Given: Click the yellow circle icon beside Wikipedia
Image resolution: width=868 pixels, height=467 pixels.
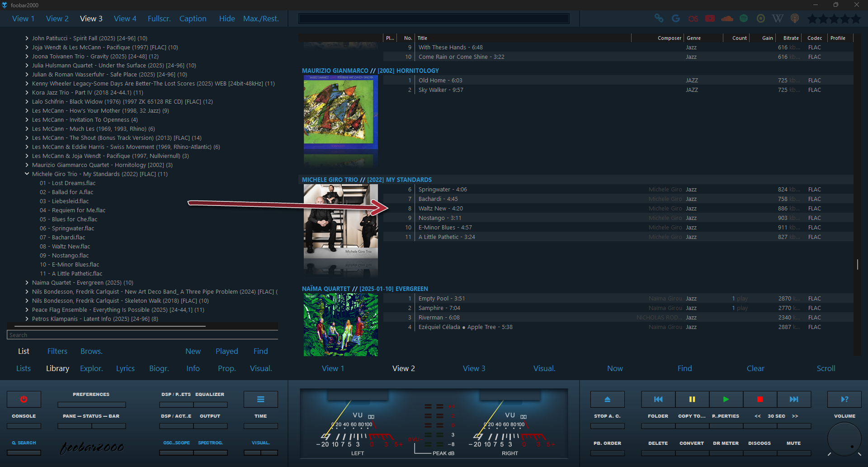Looking at the screenshot, I should coord(761,18).
